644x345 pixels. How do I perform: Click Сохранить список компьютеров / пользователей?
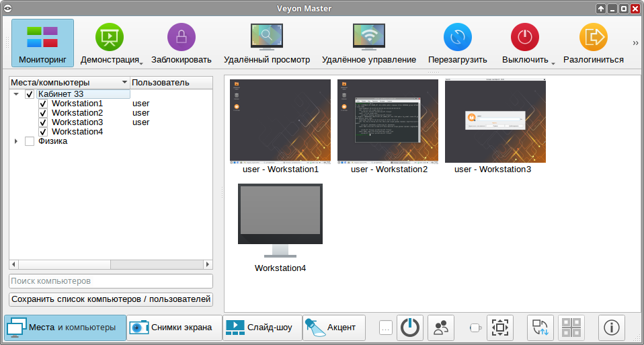coord(111,299)
